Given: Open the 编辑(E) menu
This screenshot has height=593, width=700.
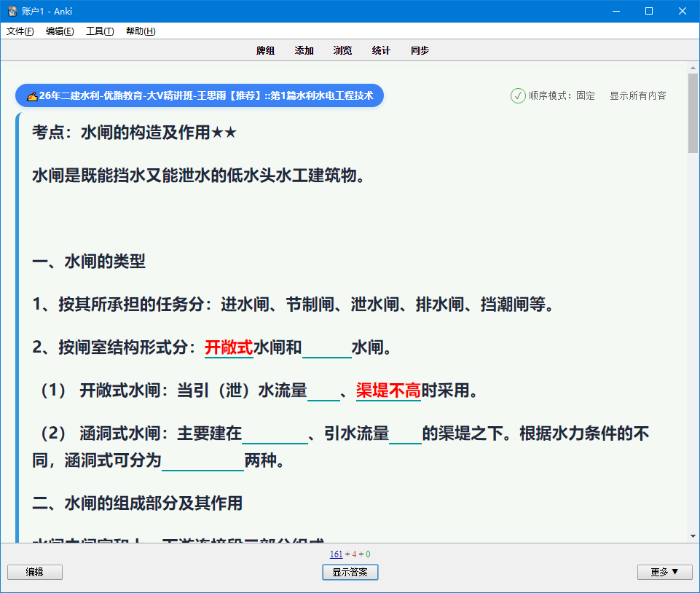Looking at the screenshot, I should click(60, 31).
